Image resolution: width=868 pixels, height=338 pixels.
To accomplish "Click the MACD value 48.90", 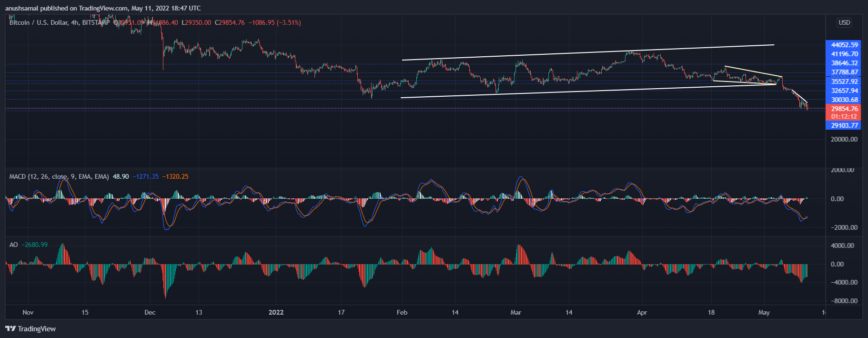I will 121,176.
